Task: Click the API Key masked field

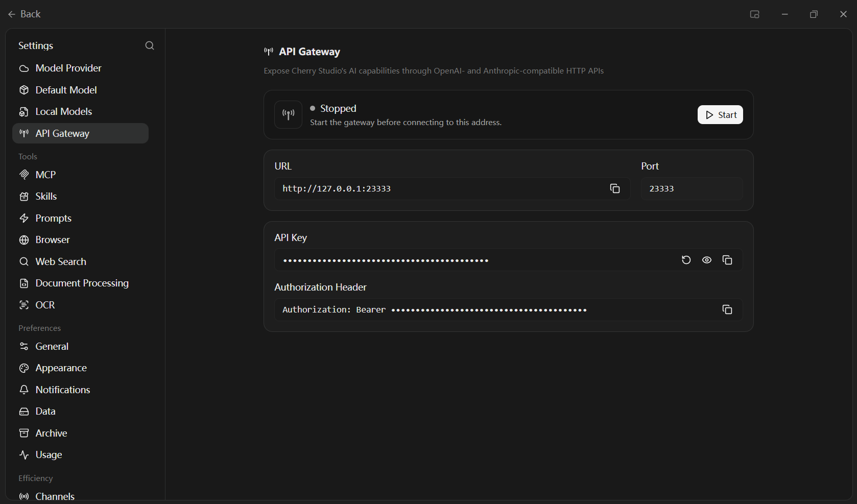Action: [x=508, y=260]
